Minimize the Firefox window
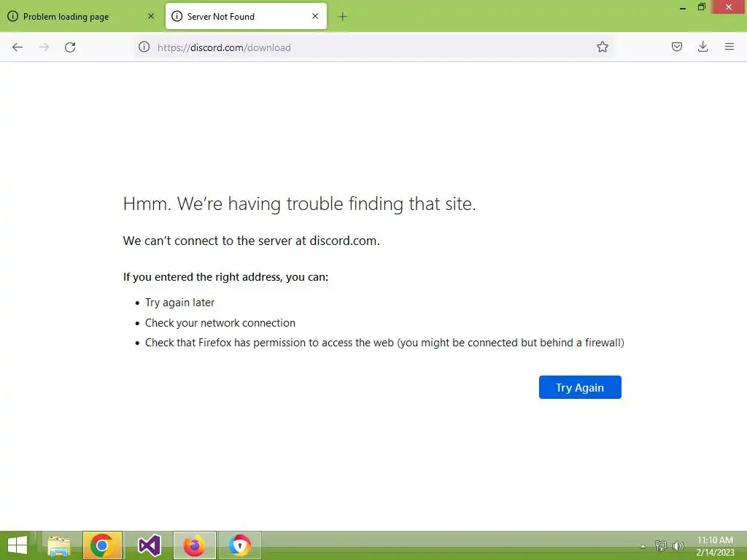Viewport: 747px width, 560px height. click(x=683, y=7)
